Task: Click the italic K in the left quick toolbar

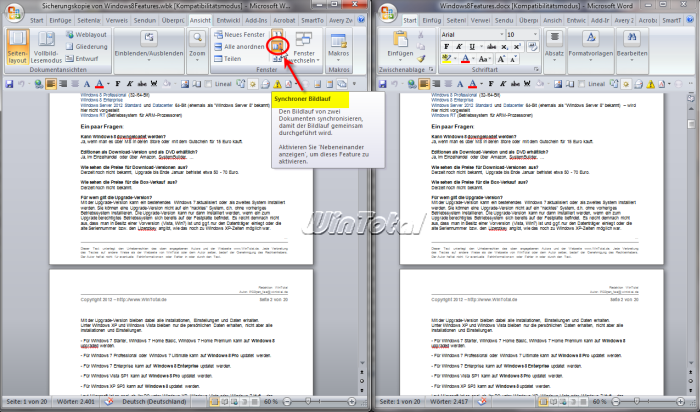Action: [129, 83]
